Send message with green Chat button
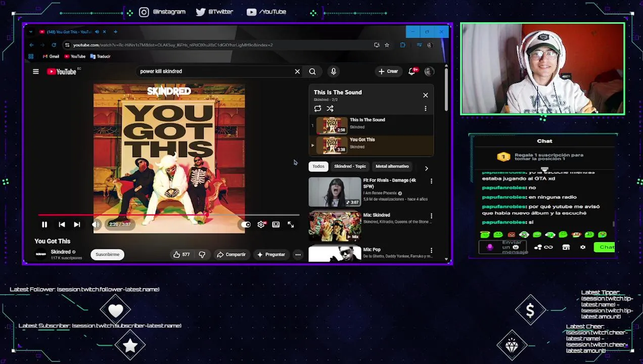643x364 pixels. coord(605,247)
